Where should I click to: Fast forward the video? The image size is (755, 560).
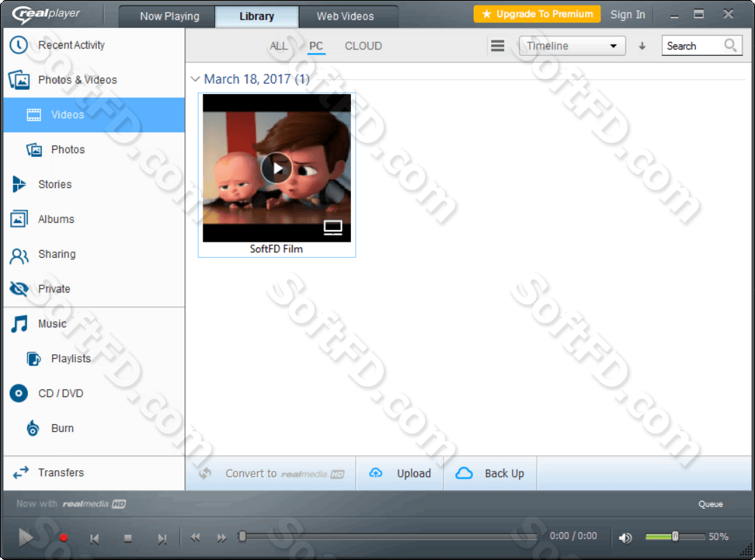click(221, 538)
